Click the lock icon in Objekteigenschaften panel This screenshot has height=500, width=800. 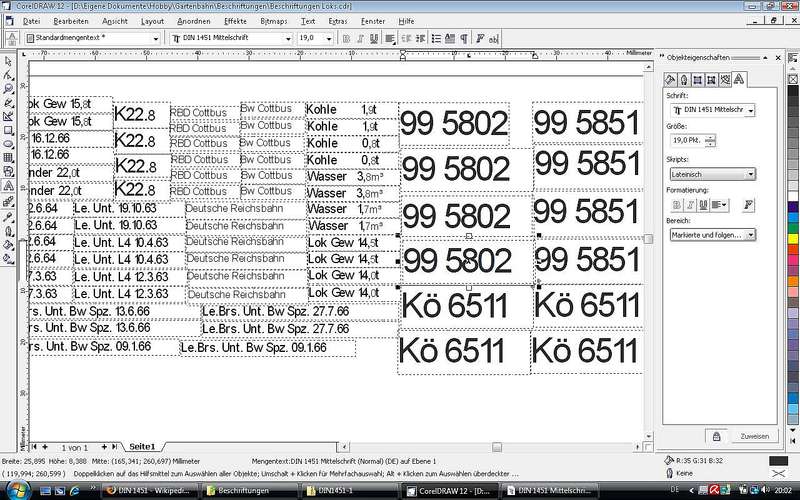(x=716, y=436)
